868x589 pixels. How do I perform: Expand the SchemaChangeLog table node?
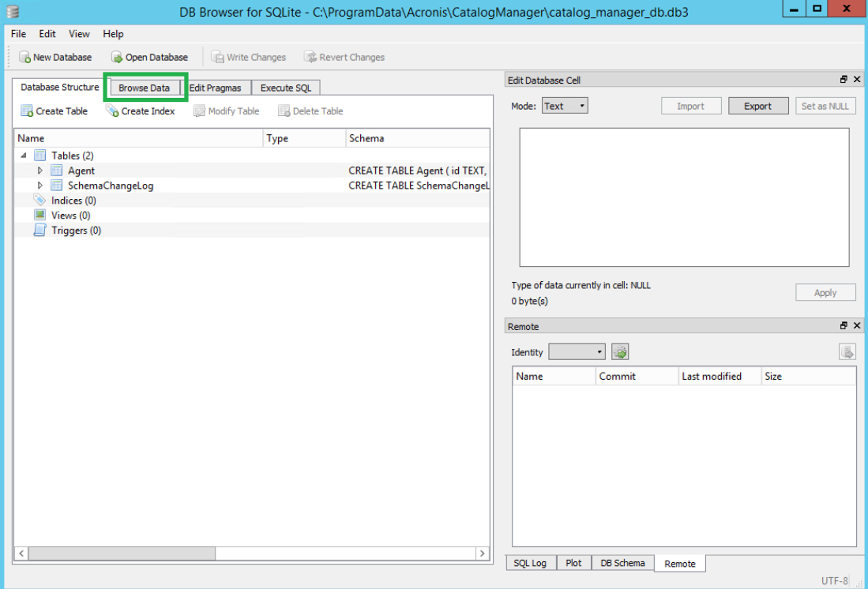39,186
